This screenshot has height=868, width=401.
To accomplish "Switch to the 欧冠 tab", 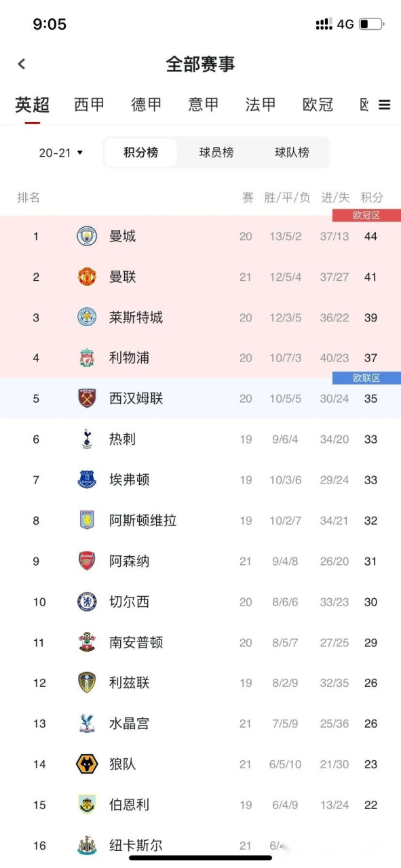I will [317, 104].
